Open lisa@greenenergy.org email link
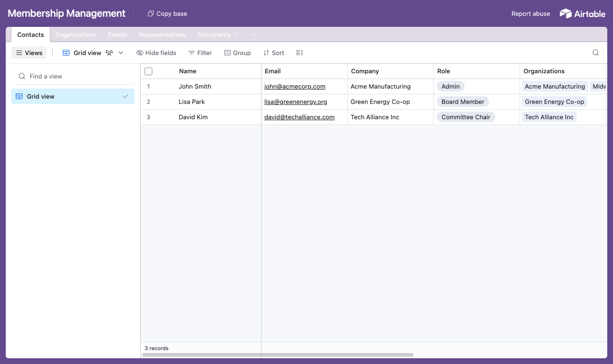The height and width of the screenshot is (364, 613). 295,102
